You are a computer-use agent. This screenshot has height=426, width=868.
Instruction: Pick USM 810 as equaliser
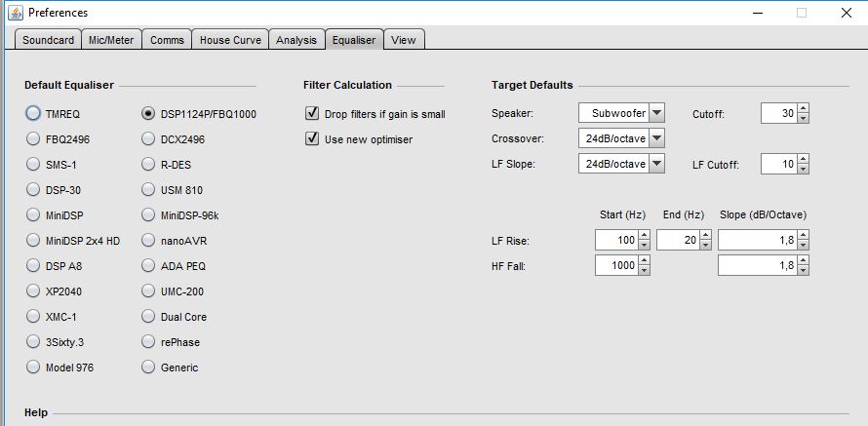148,190
